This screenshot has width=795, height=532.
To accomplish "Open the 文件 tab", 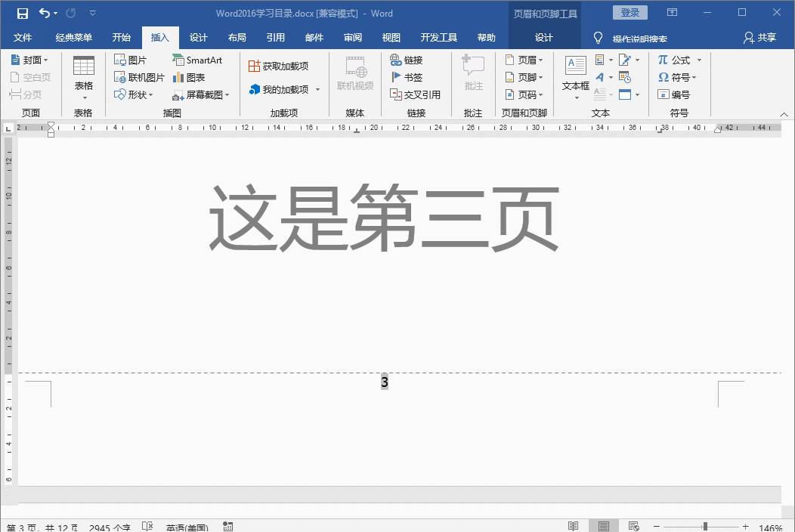I will pyautogui.click(x=23, y=38).
